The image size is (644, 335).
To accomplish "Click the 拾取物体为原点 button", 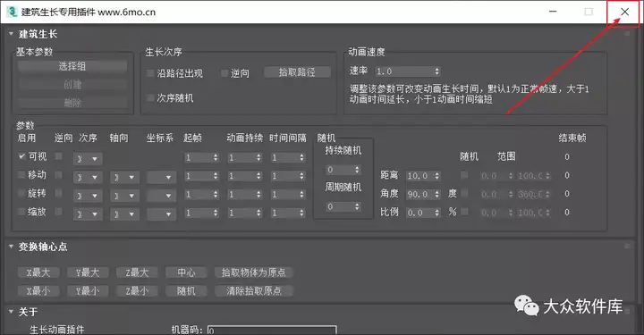I will click(x=254, y=272).
